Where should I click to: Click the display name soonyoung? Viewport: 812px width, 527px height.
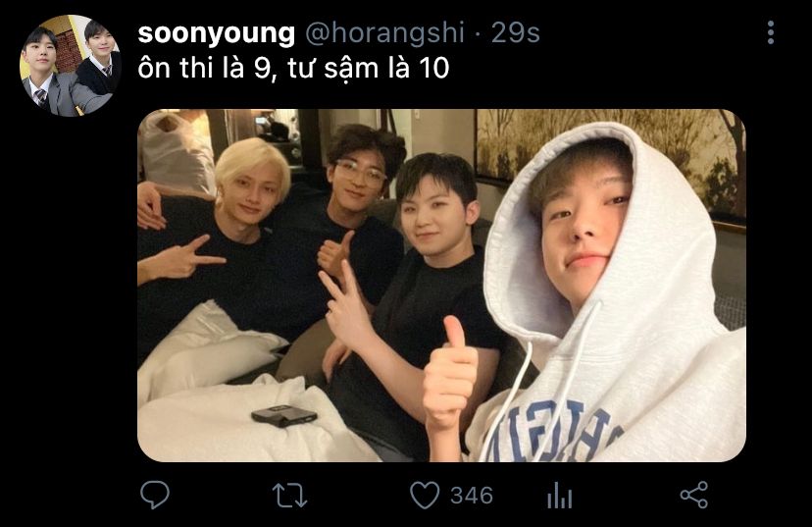pos(217,33)
